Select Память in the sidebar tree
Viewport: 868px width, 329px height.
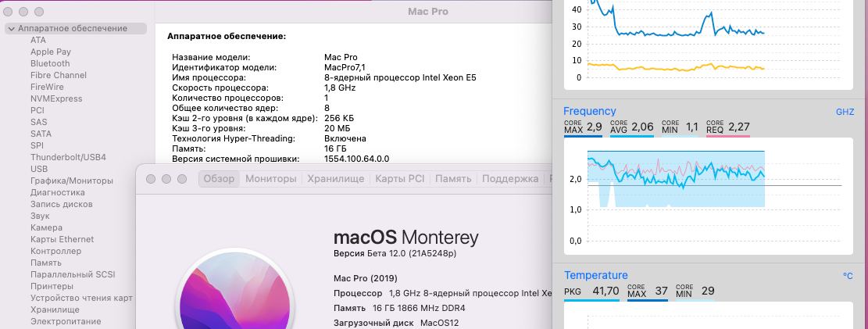point(46,263)
